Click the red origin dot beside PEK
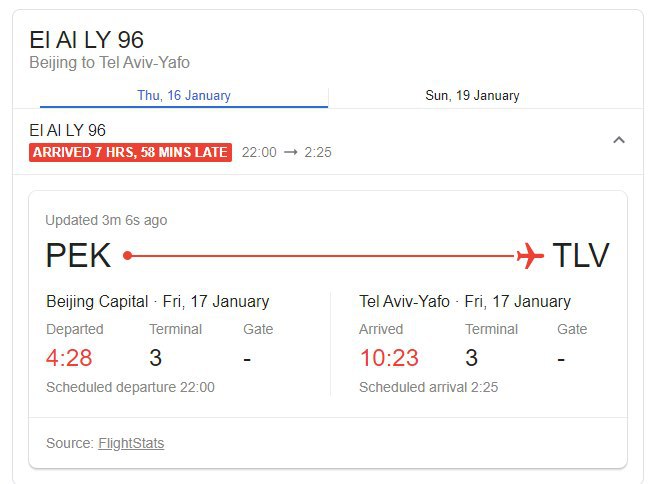664x484 pixels. (x=127, y=255)
